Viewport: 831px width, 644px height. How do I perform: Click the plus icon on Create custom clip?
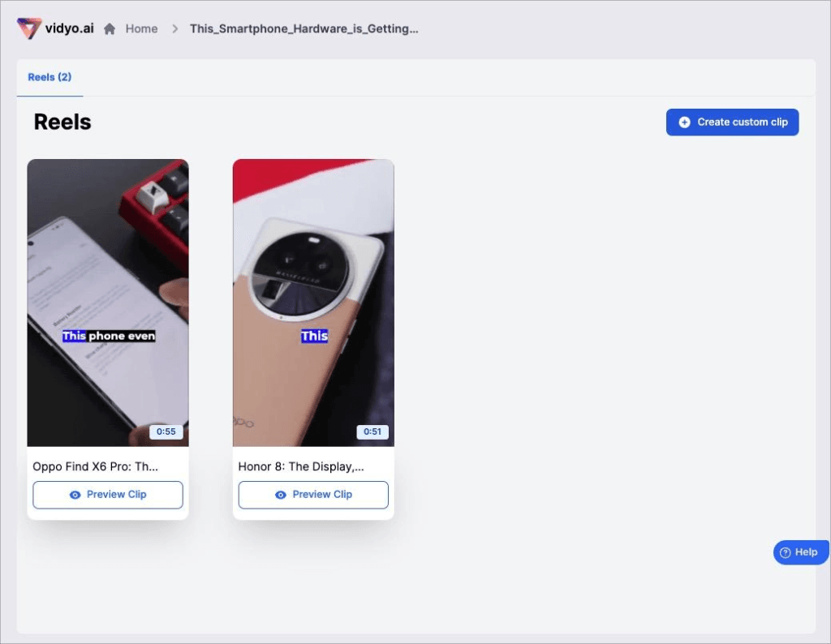(x=684, y=122)
